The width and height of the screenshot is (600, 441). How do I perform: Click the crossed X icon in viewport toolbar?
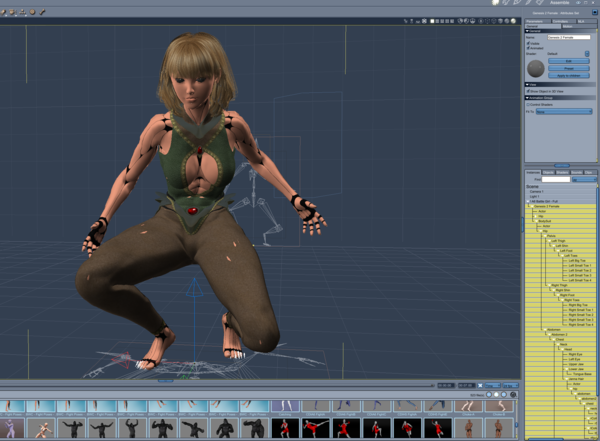[x=424, y=21]
